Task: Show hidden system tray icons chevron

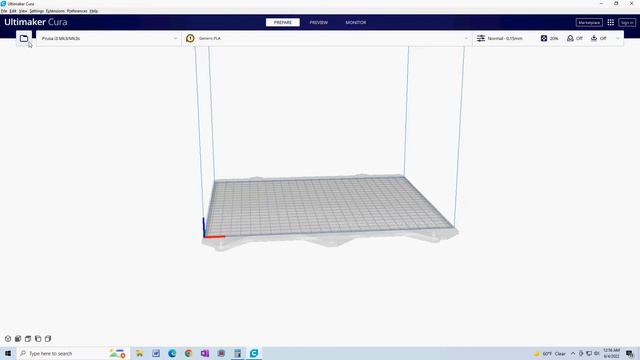Action: (573, 353)
